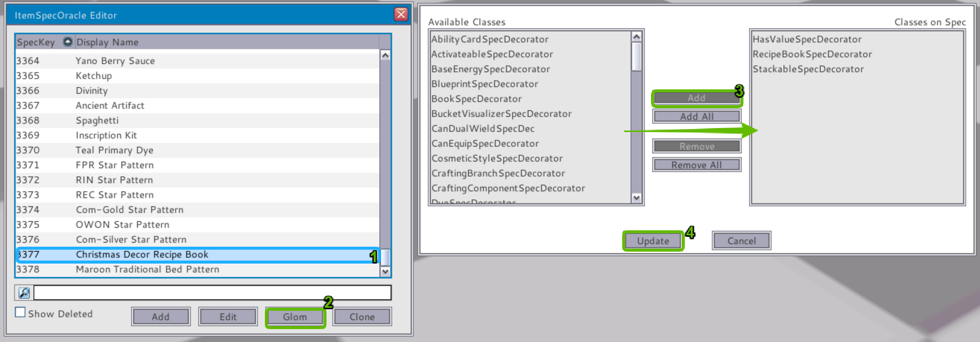
Task: Clone the selected item spec
Action: (x=362, y=317)
